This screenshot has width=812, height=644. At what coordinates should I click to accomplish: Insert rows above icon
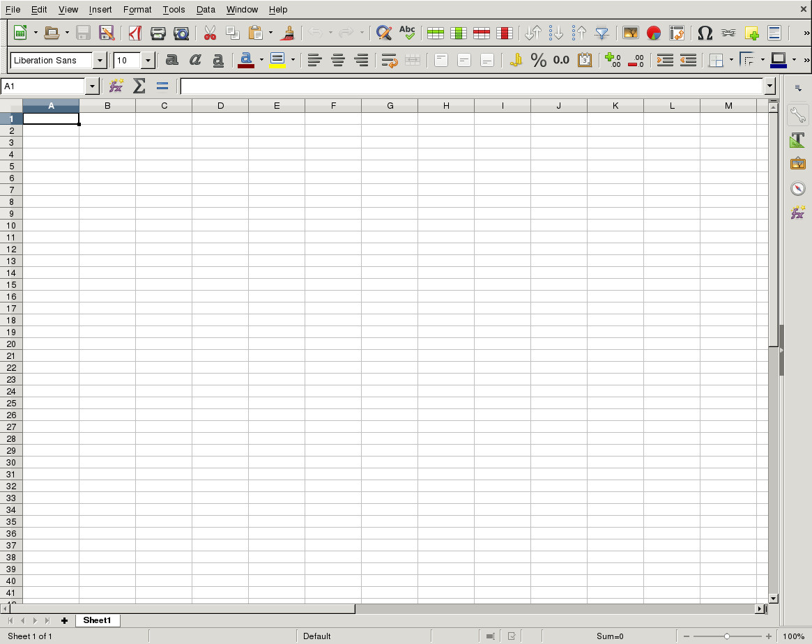tap(436, 33)
